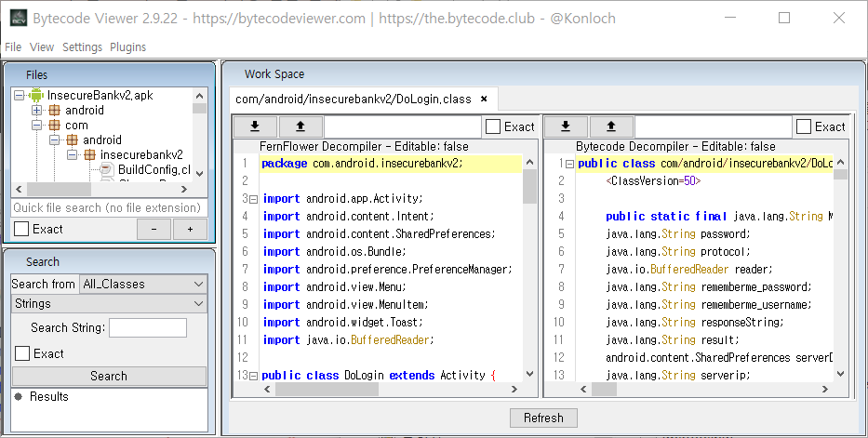
Task: Click the Search button
Action: tap(109, 376)
